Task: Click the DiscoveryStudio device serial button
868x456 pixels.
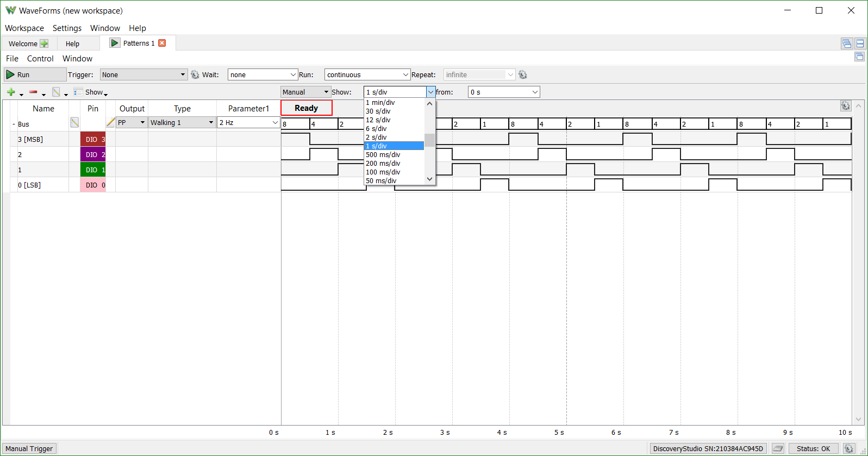Action: pyautogui.click(x=708, y=448)
